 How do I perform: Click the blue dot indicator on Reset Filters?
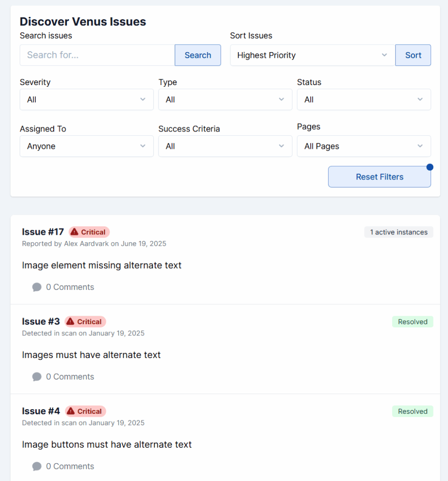pyautogui.click(x=430, y=167)
